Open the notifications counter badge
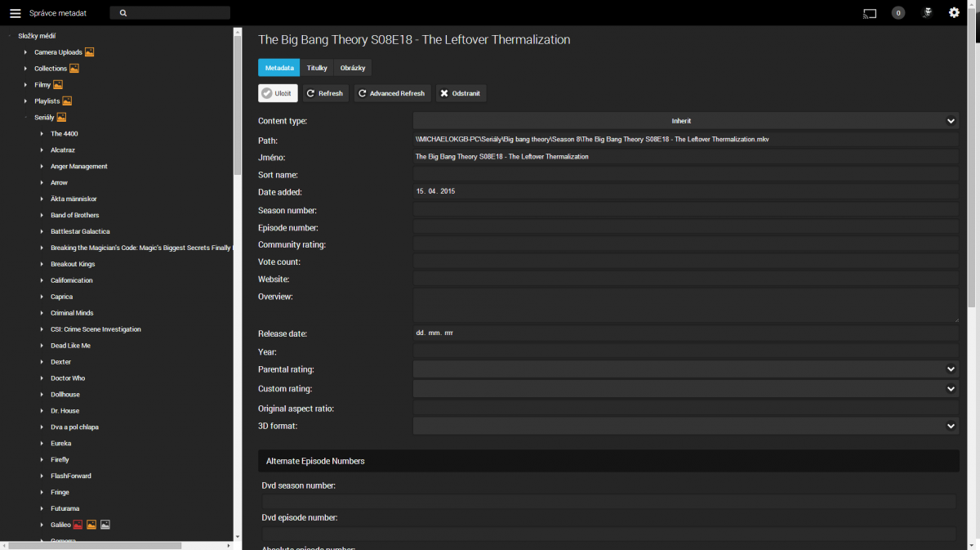Screen dimensions: 980x550 (x=898, y=13)
